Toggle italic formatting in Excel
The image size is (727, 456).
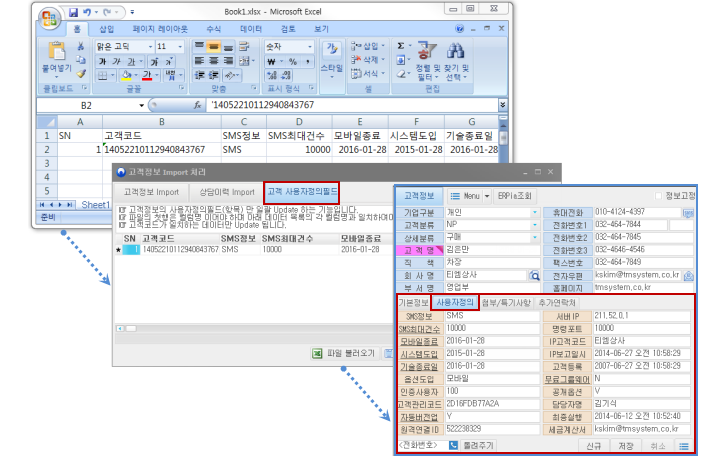117,61
